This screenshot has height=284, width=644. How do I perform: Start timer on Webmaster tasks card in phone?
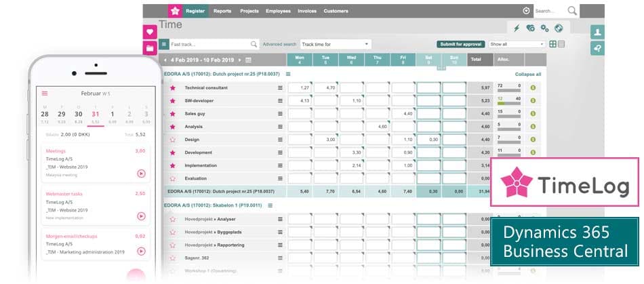pyautogui.click(x=141, y=216)
